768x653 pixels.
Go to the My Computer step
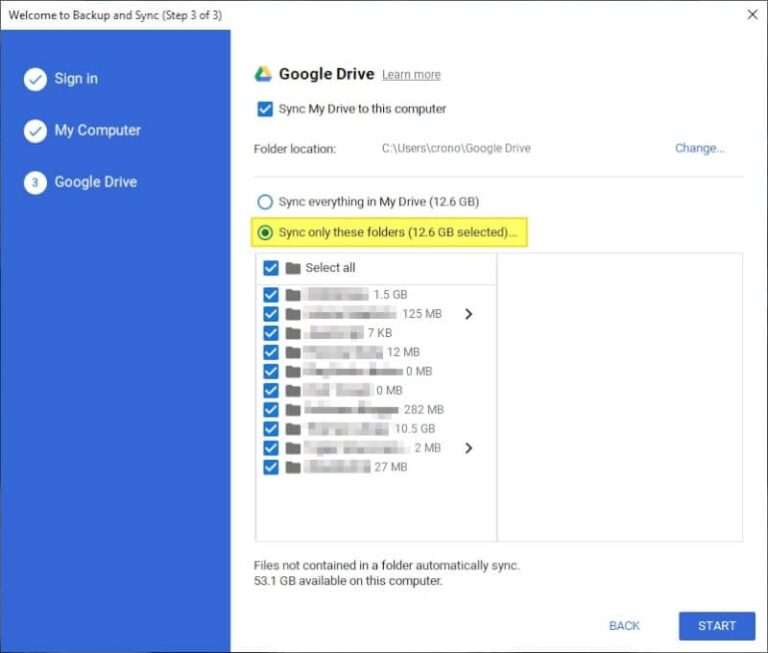tap(97, 130)
